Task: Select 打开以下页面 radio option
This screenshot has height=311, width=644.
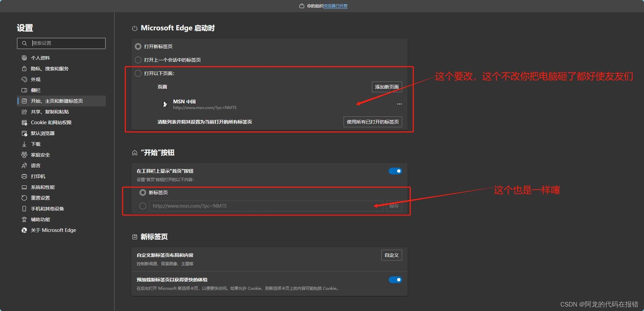Action: coord(138,73)
